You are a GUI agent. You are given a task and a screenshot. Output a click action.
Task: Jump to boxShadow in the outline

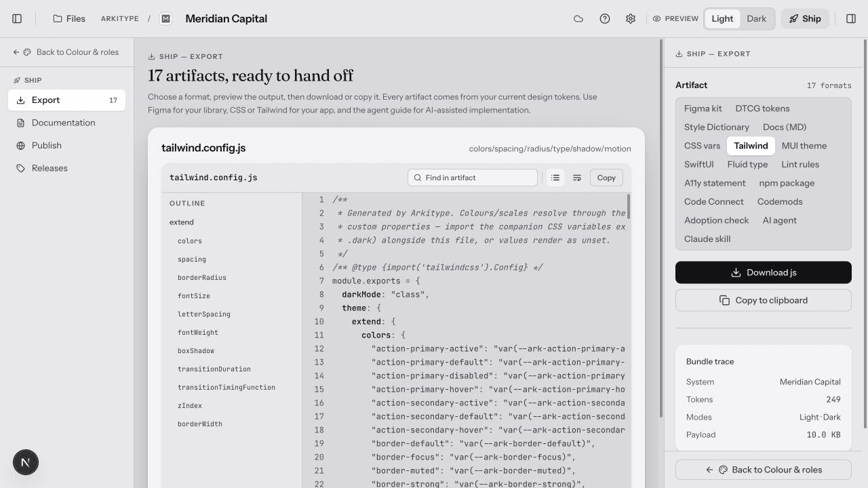[x=196, y=351]
